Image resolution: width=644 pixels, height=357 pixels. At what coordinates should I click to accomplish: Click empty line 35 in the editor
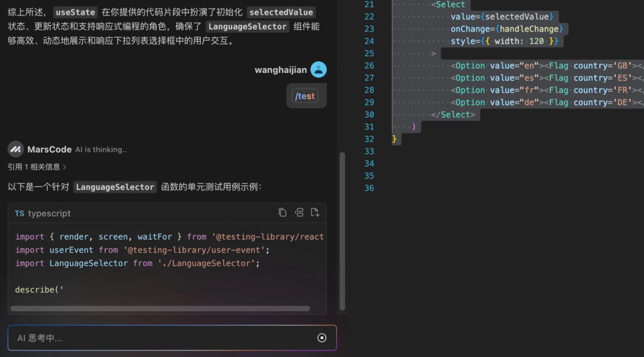pyautogui.click(x=477, y=176)
